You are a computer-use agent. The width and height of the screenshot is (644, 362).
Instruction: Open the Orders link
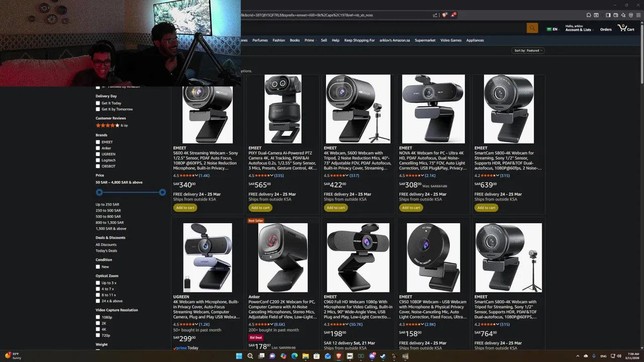(x=606, y=30)
